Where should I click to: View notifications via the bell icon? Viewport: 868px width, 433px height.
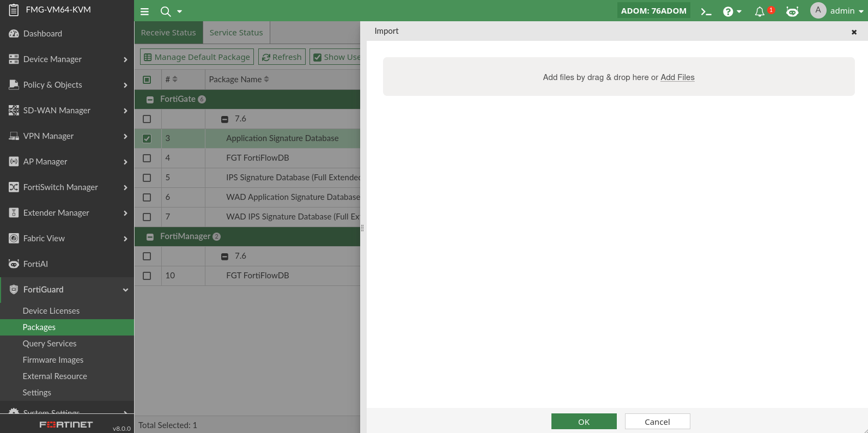[x=760, y=11]
